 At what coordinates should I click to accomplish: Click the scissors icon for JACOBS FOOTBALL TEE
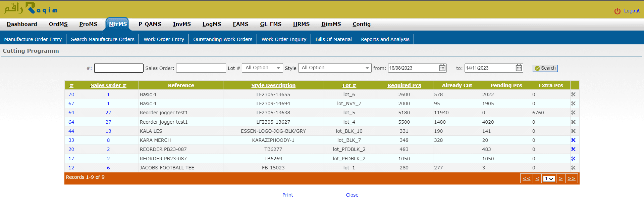point(573,168)
